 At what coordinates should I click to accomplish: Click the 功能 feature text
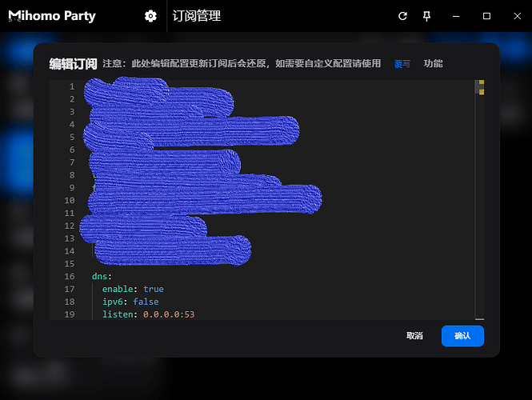click(x=433, y=63)
